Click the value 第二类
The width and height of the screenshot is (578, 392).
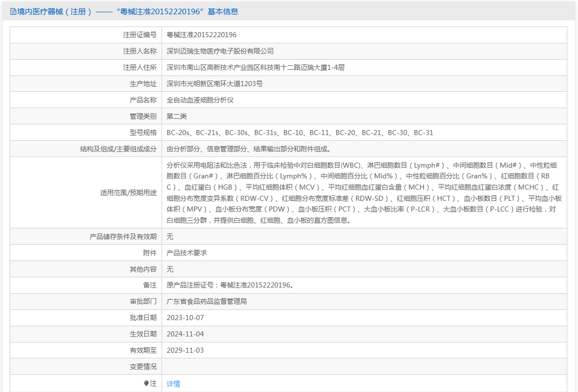point(176,116)
